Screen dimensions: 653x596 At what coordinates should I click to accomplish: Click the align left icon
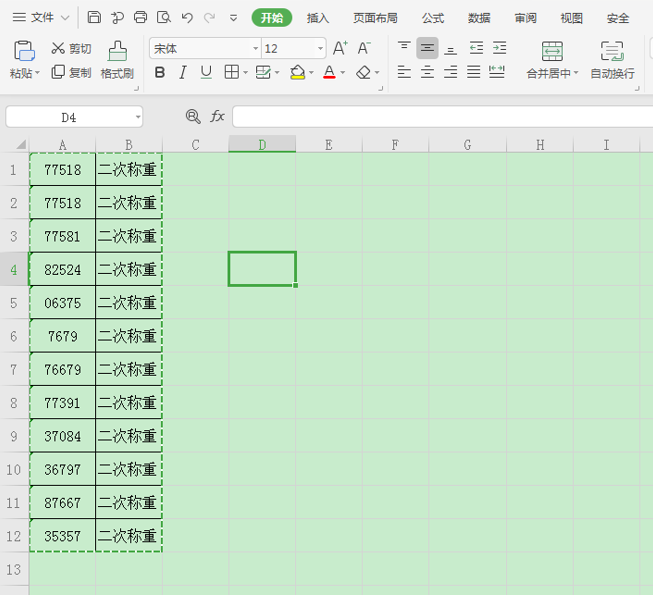point(404,72)
